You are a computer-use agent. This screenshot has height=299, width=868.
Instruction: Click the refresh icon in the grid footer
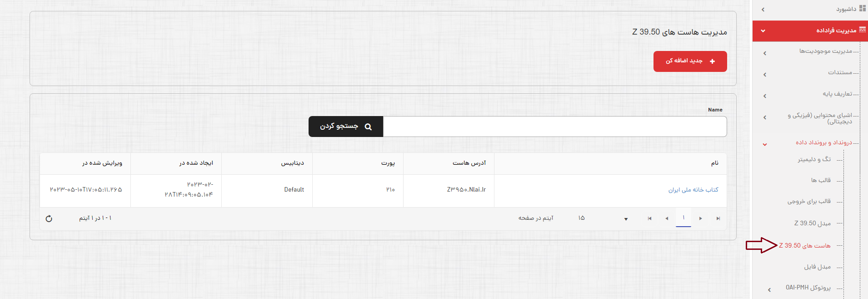(49, 219)
